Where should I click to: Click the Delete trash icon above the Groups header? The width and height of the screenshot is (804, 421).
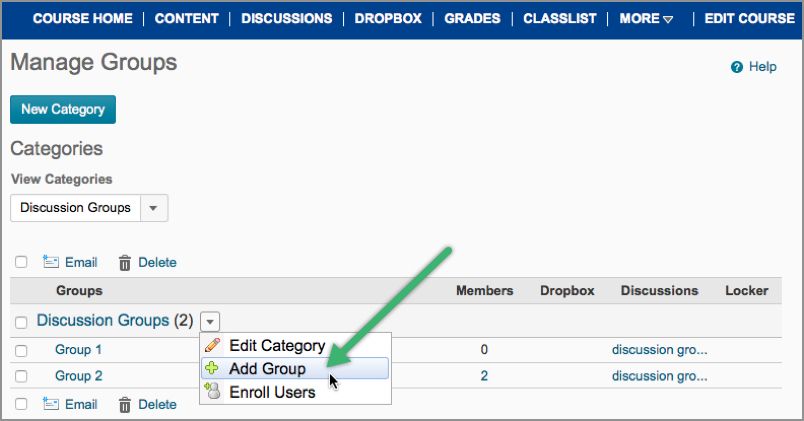[x=125, y=263]
